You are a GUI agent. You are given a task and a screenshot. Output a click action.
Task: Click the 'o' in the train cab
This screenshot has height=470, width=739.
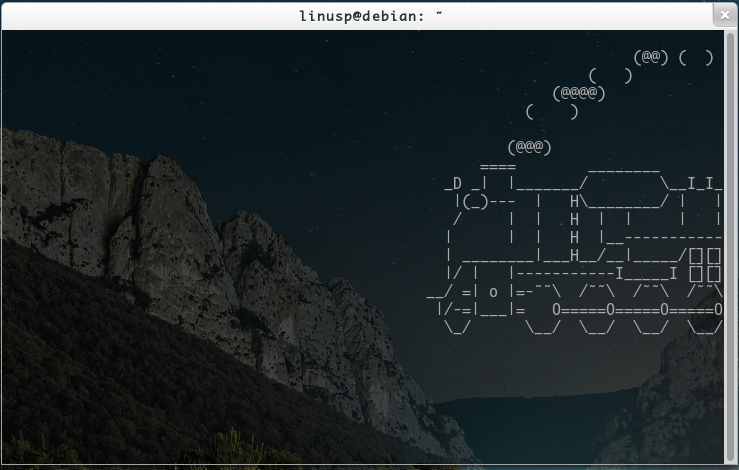[493, 293]
